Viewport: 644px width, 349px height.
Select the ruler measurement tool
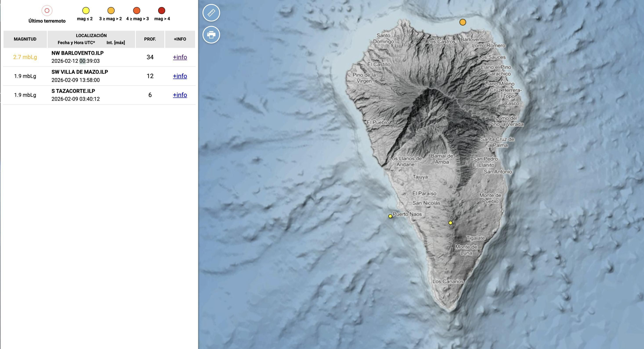click(211, 13)
